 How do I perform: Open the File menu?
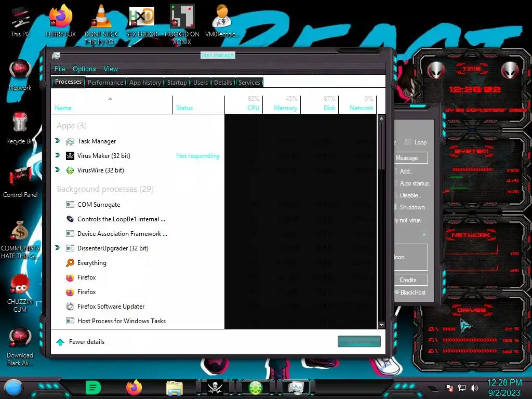coord(60,69)
